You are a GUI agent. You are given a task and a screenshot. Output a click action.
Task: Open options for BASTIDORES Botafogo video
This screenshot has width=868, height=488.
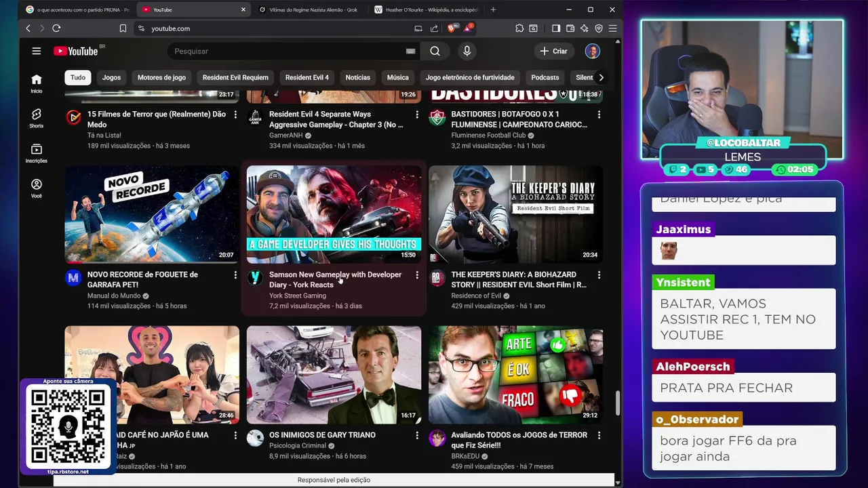(x=599, y=115)
